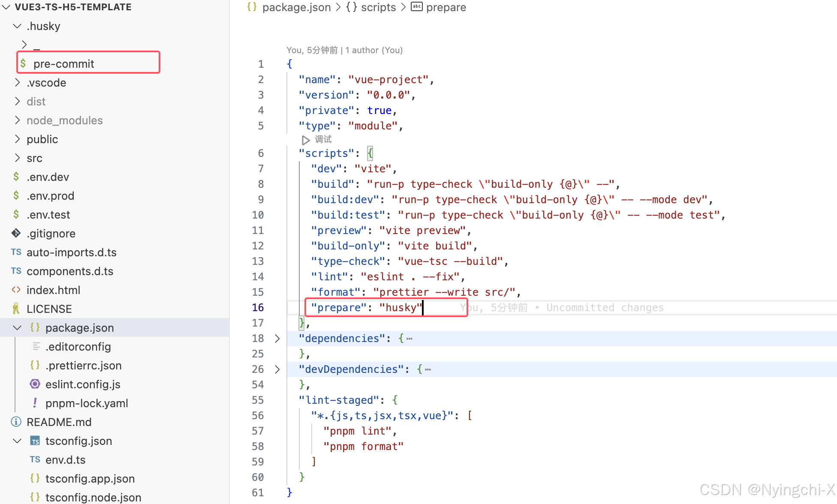Click the "lint-staged" key on line 55
The height and width of the screenshot is (504, 837).
[339, 400]
